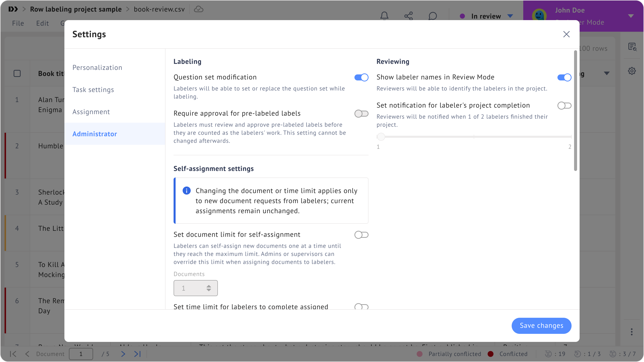Click the document search icon in sidebar

click(632, 47)
